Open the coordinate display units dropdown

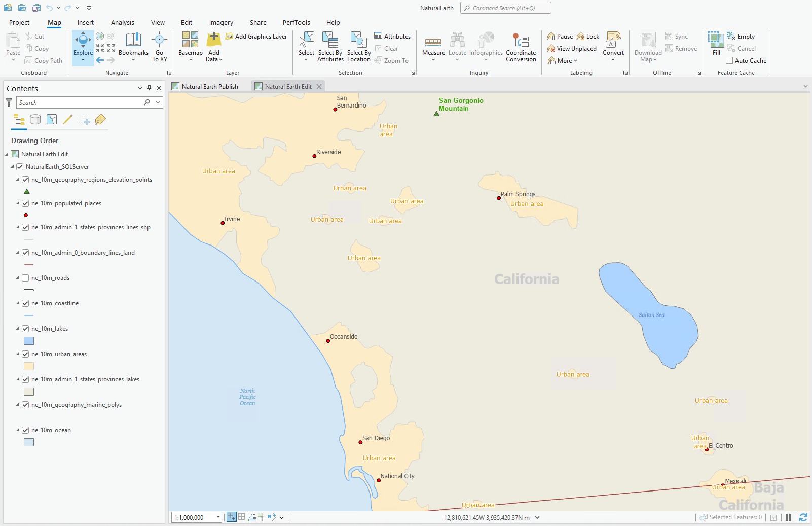coord(537,517)
